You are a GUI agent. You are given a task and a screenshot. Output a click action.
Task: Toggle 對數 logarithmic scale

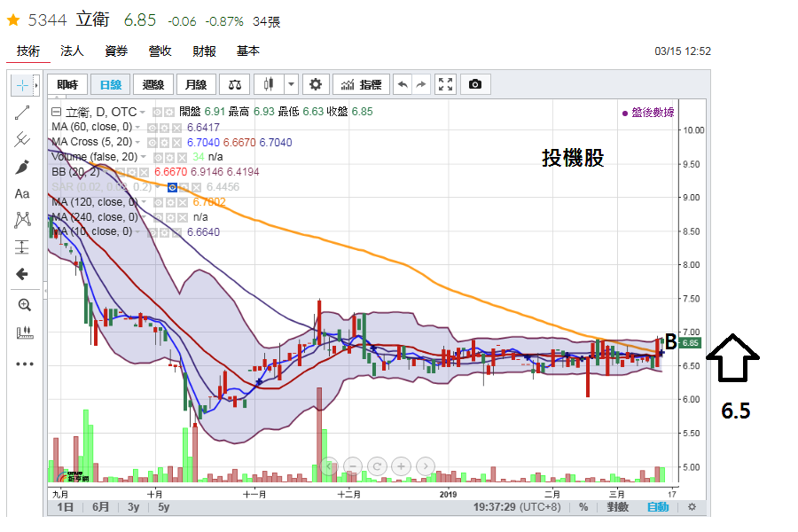pyautogui.click(x=617, y=507)
